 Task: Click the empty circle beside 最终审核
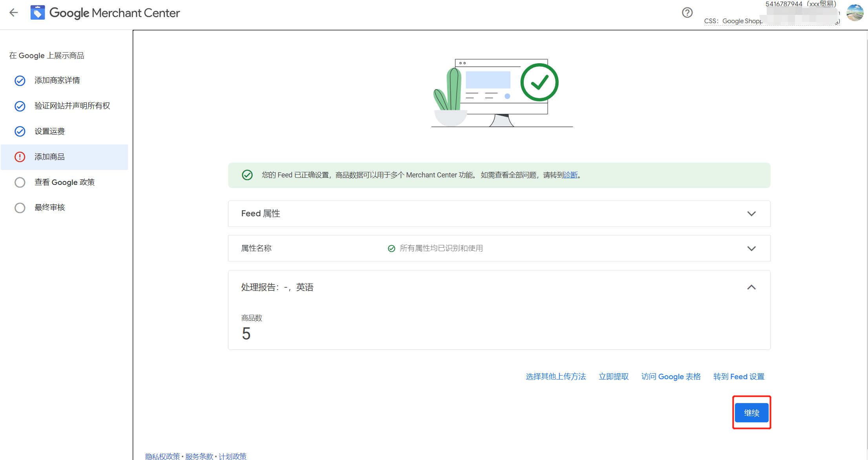tap(20, 208)
